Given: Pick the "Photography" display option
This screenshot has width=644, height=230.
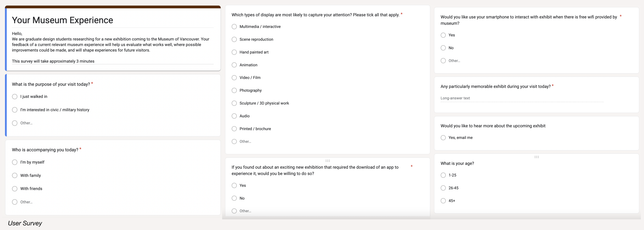Looking at the screenshot, I should pos(234,90).
